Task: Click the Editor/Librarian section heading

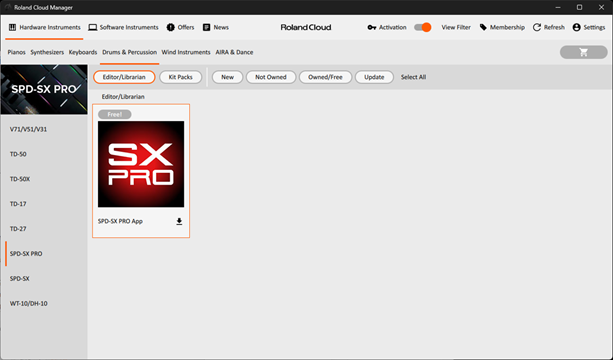Action: (123, 97)
